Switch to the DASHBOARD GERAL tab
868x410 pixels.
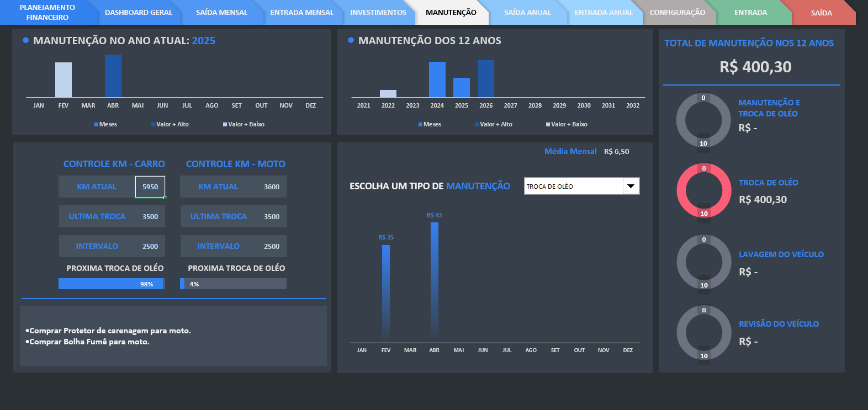pyautogui.click(x=139, y=12)
